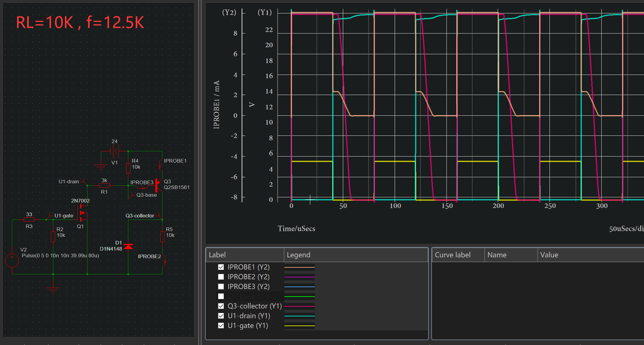
Task: Select the V1 24V battery symbol
Action: pos(115,151)
